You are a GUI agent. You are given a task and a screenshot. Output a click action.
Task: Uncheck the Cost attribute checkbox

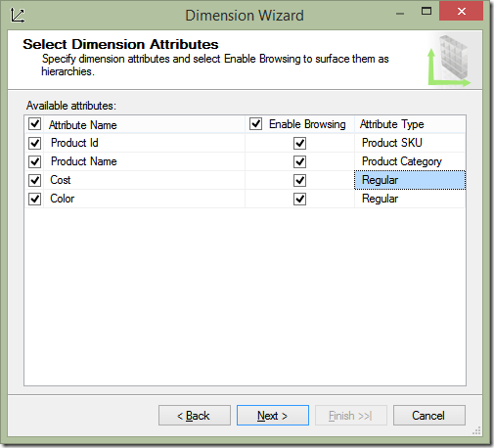34,180
